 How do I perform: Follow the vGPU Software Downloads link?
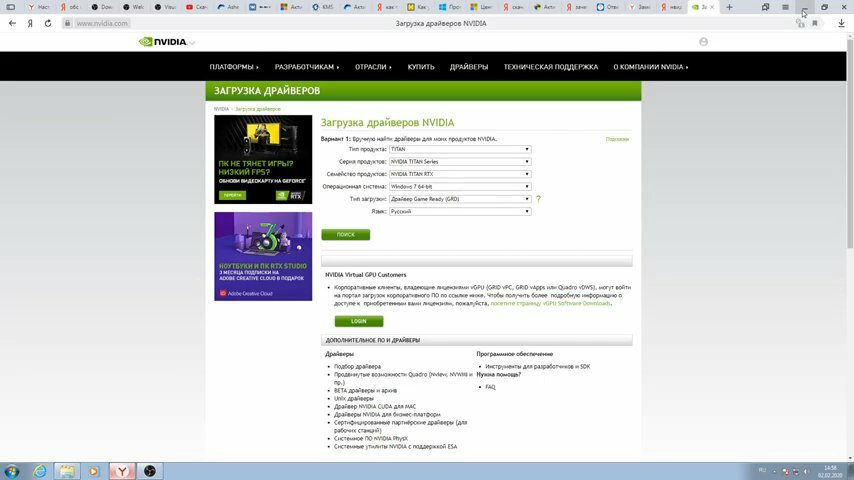550,303
